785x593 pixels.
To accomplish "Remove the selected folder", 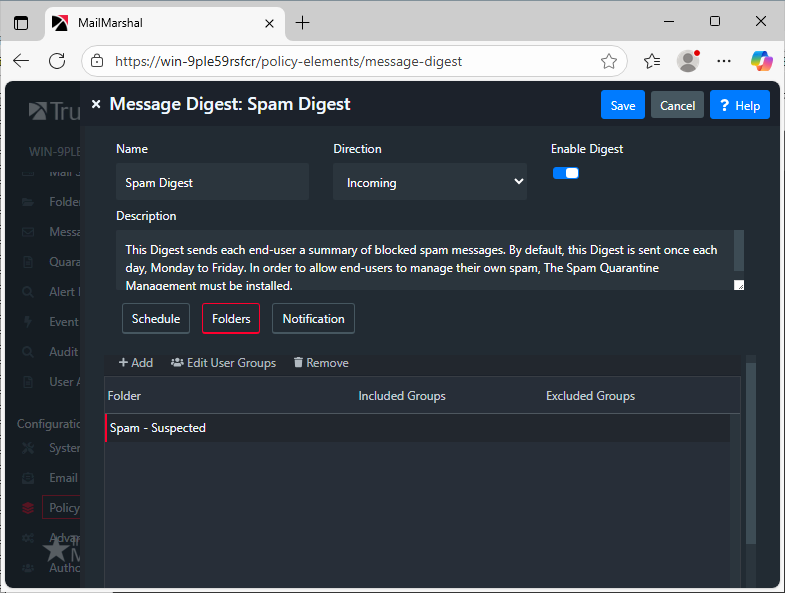I will [321, 363].
